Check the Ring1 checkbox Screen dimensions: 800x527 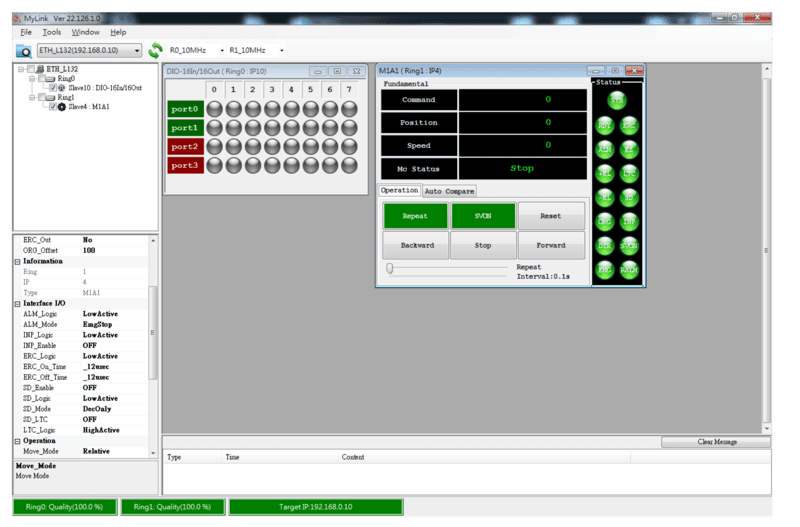(x=42, y=97)
